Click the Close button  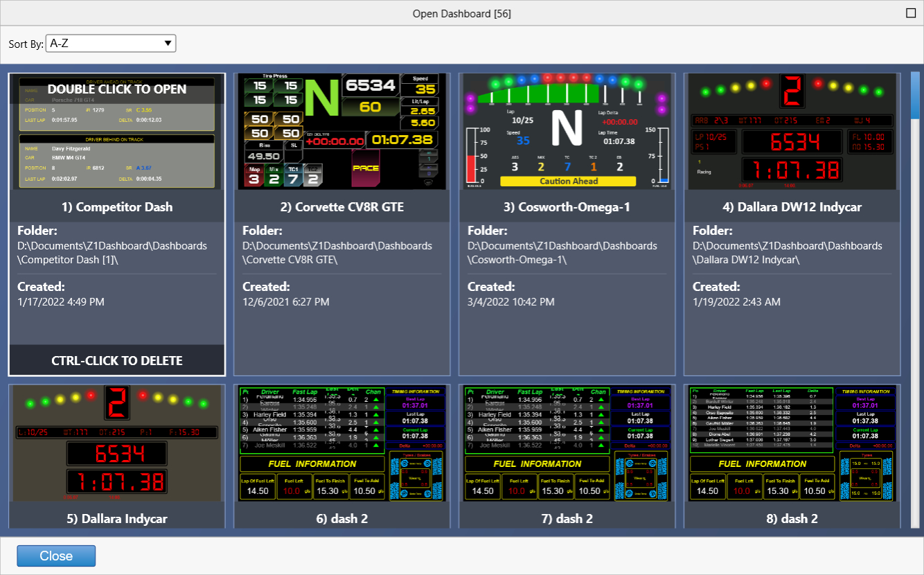coord(56,556)
